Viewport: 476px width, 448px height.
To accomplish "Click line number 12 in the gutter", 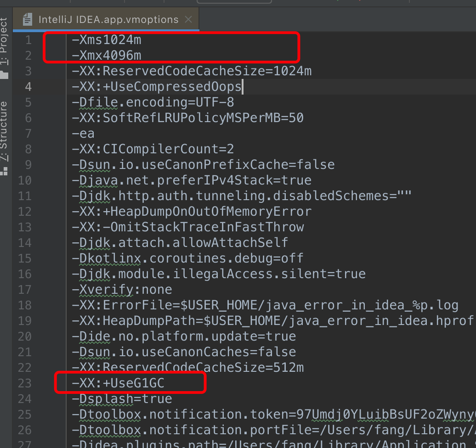I will (25, 212).
